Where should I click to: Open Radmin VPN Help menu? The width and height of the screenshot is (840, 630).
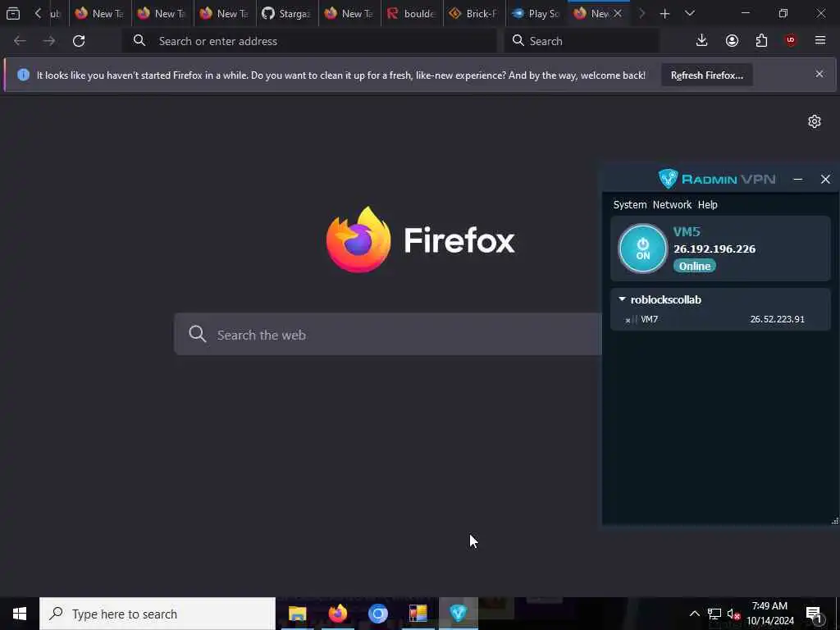(x=708, y=204)
